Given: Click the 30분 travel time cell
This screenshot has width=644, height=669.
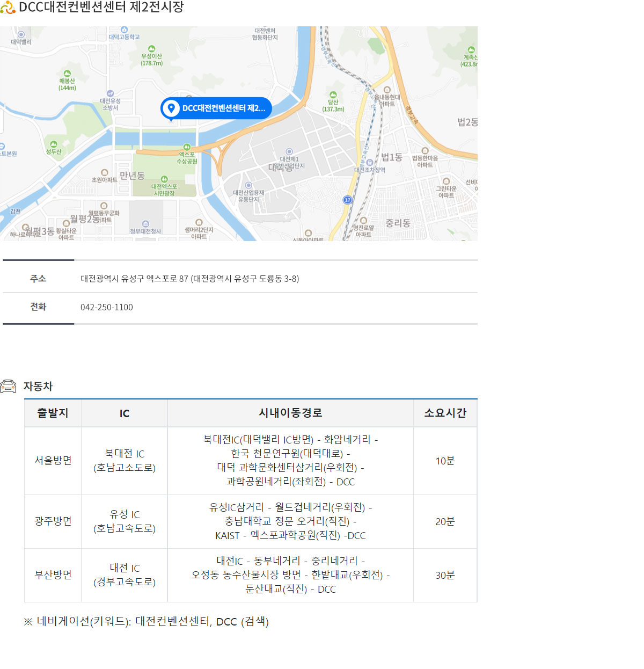Looking at the screenshot, I should 445,576.
